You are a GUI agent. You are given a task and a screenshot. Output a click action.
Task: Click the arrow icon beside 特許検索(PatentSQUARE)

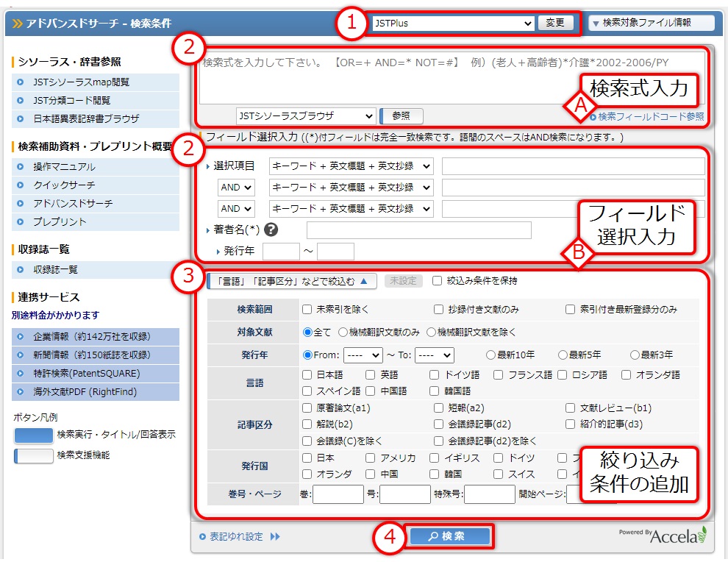[20, 374]
